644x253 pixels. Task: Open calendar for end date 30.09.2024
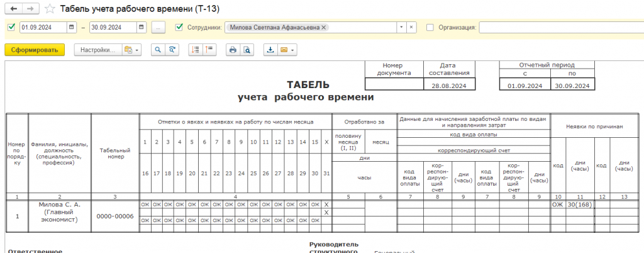click(x=142, y=28)
